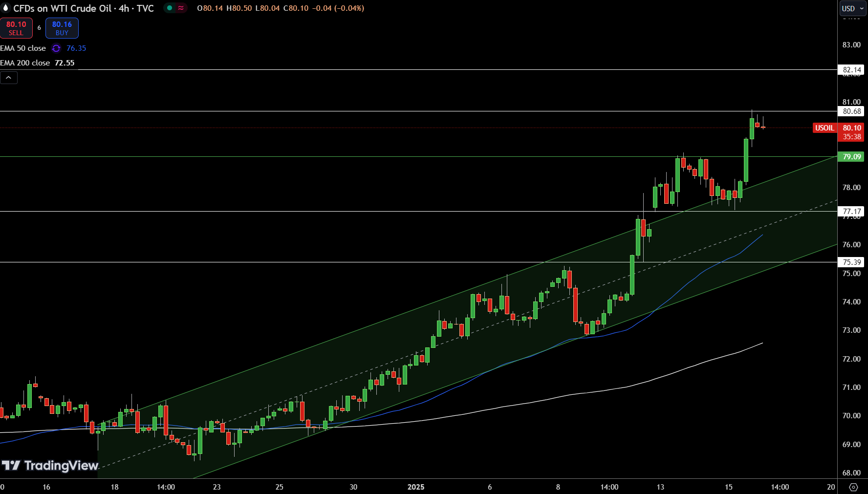Click the 2025 label on time axis
The width and height of the screenshot is (868, 494).
click(x=416, y=487)
